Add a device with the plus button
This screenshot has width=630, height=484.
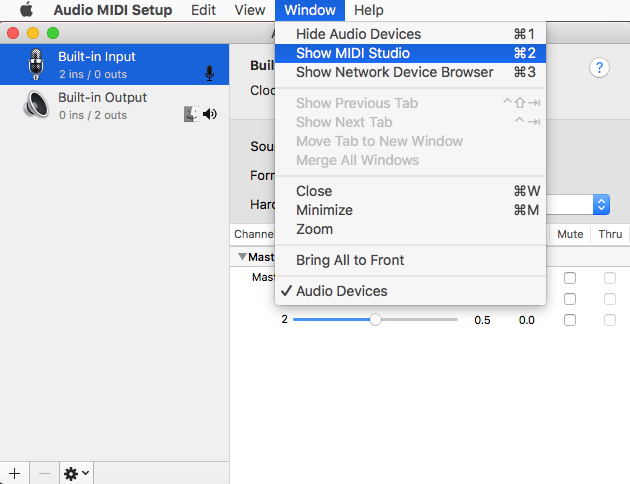(14, 474)
